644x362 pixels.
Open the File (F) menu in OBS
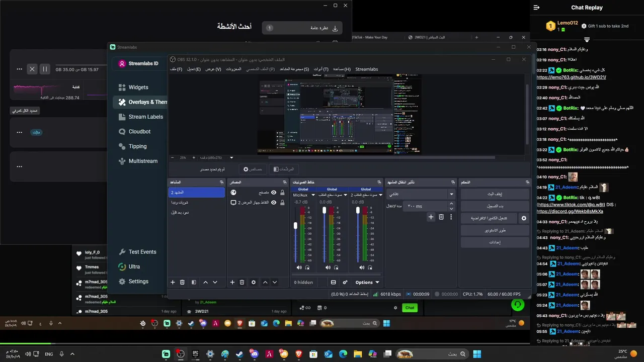pos(176,69)
